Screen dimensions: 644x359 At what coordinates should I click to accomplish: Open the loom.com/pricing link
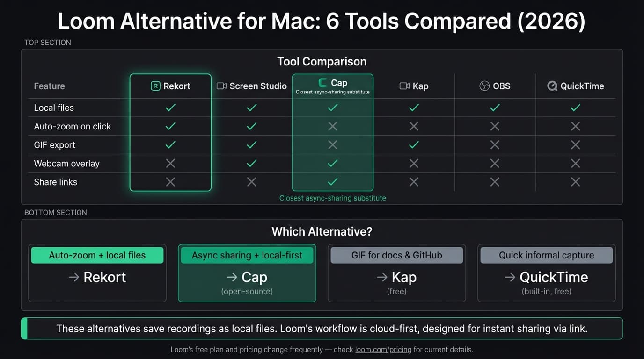[x=383, y=349]
